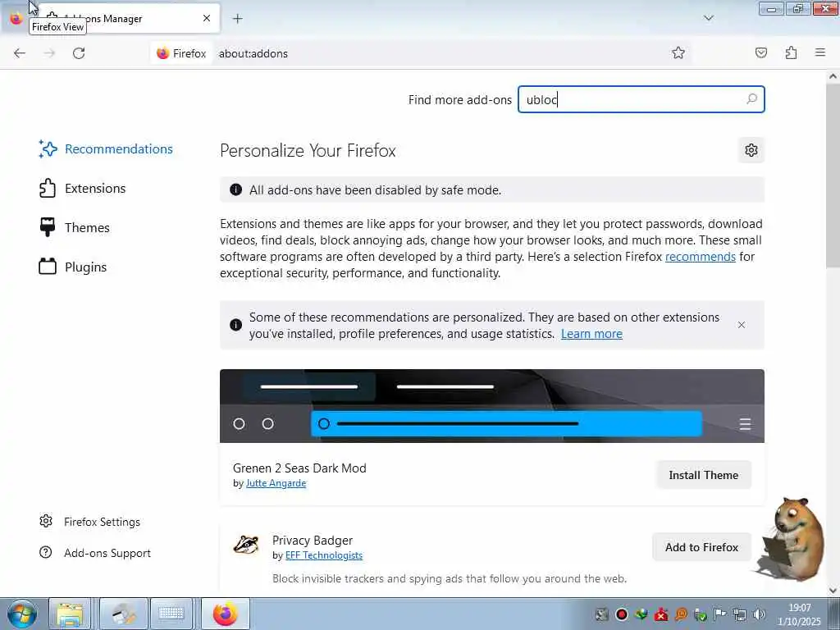Close the Add-ons Manager tab

click(x=207, y=18)
